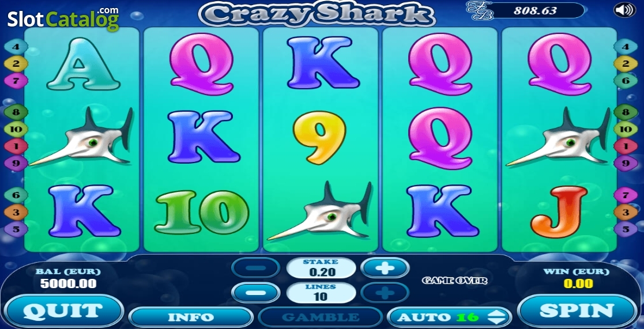
Task: Open the Auto spin count selector arrows
Action: click(497, 317)
